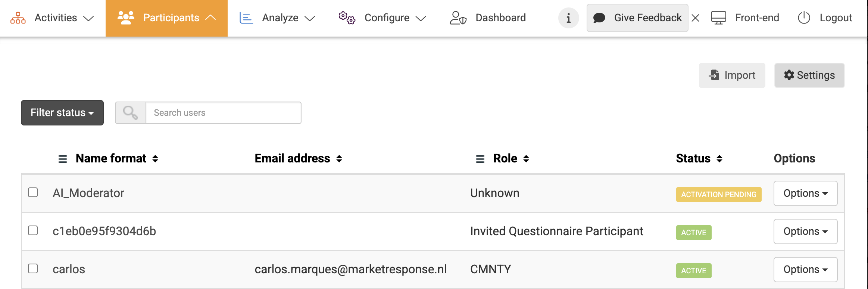Sort by Email address arrows
868x289 pixels.
[x=339, y=159]
